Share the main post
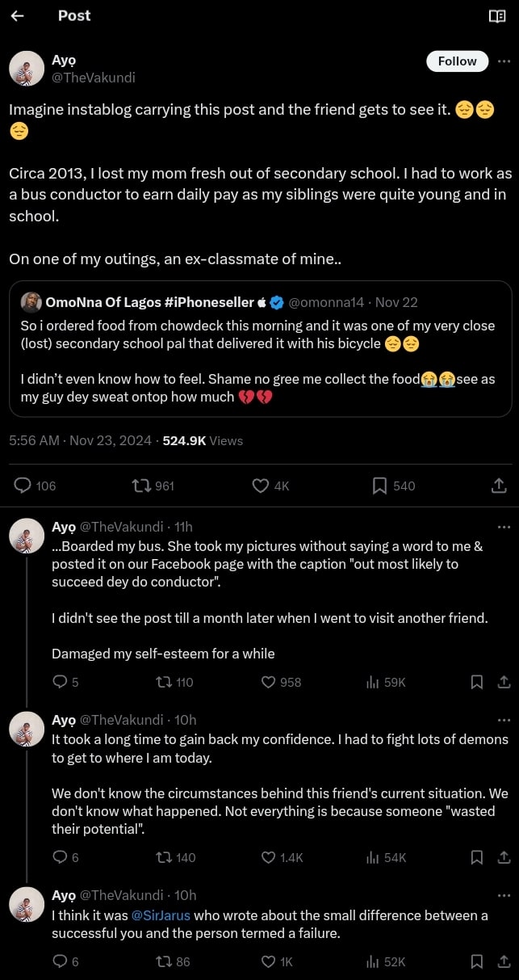519x980 pixels. click(499, 486)
